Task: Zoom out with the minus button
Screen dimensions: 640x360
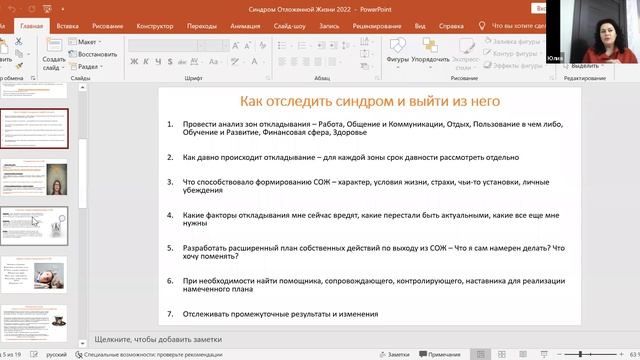Action: [x=560, y=354]
